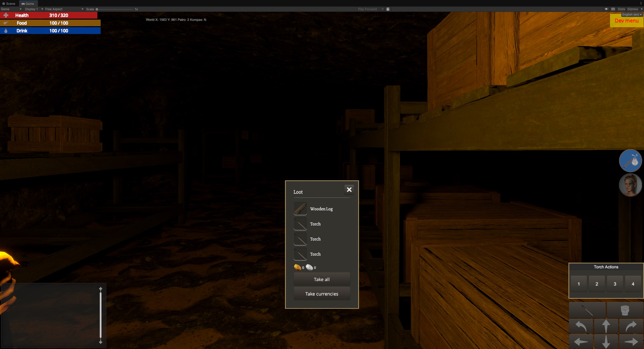Screen dimensions: 644x349
Task: Click the torch weapon hand slot
Action: (x=587, y=310)
